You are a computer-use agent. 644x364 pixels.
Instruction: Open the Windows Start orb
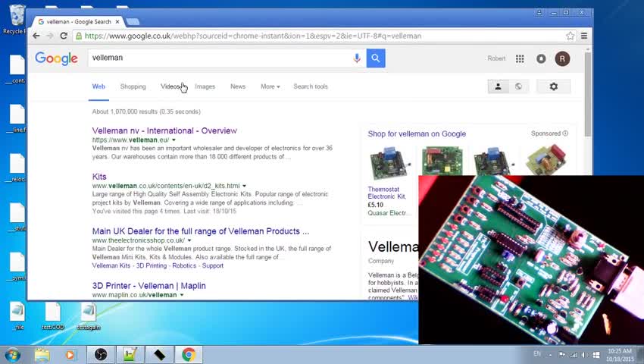point(12,355)
